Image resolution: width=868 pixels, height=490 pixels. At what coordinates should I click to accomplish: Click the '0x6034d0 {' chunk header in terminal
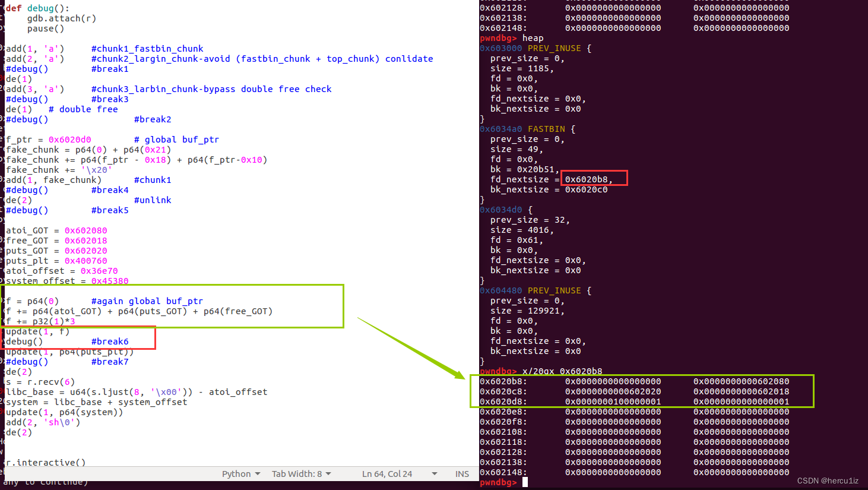pos(506,210)
